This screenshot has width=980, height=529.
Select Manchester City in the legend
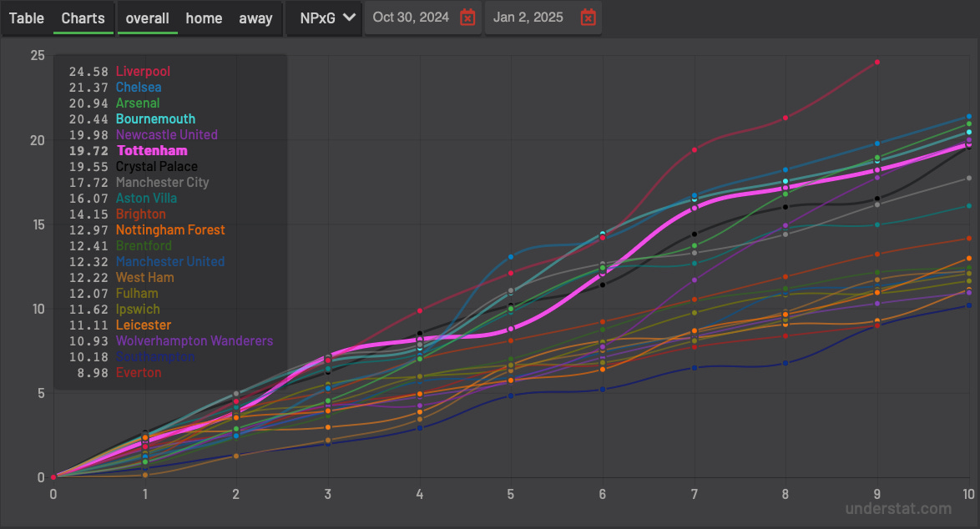[x=163, y=183]
